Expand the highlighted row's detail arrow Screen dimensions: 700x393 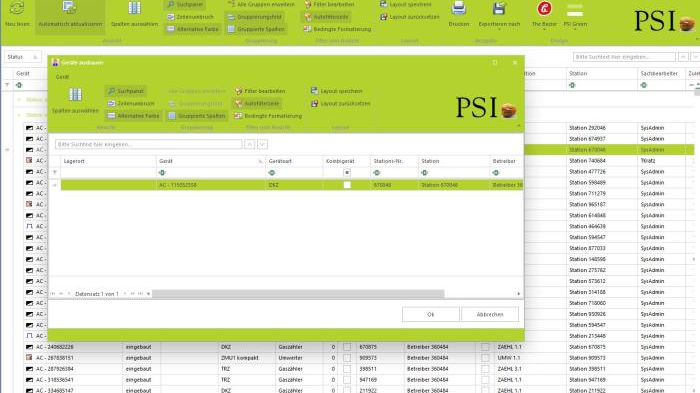click(x=55, y=185)
